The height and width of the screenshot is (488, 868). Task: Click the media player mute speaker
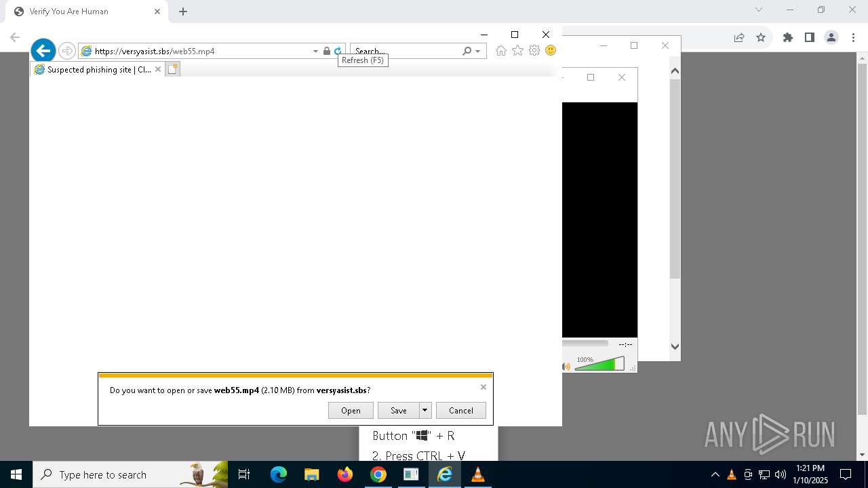(x=566, y=367)
